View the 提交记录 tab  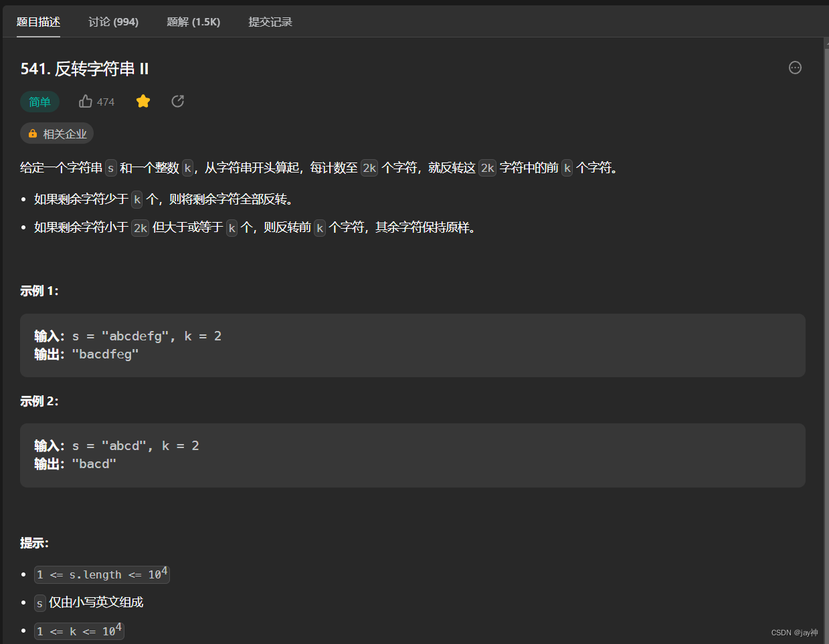(270, 21)
